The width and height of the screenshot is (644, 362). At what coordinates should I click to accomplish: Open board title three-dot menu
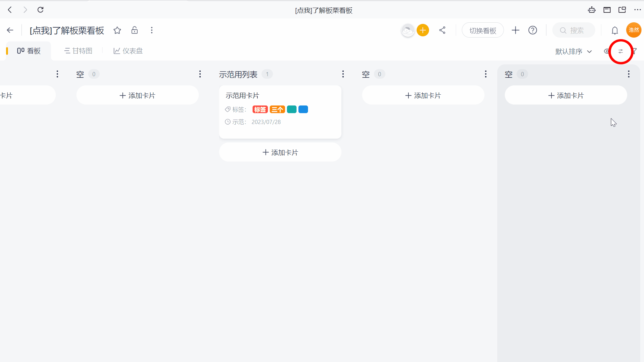coord(152,30)
